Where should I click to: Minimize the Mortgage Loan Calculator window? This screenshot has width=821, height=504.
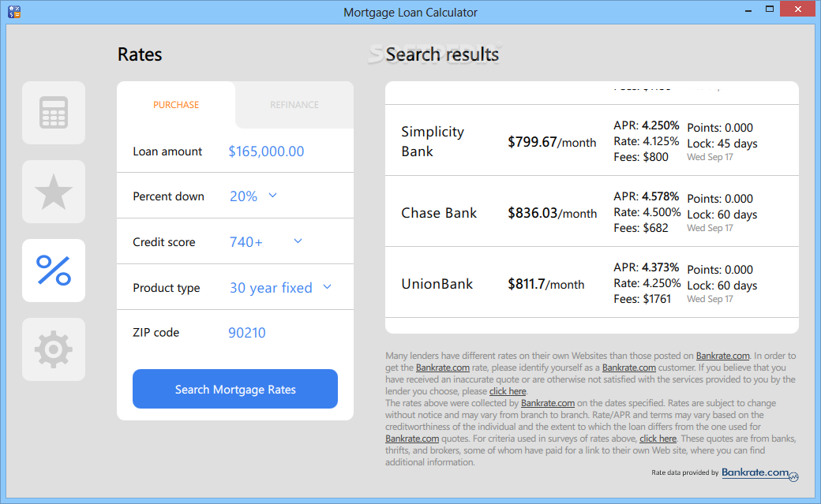point(748,9)
